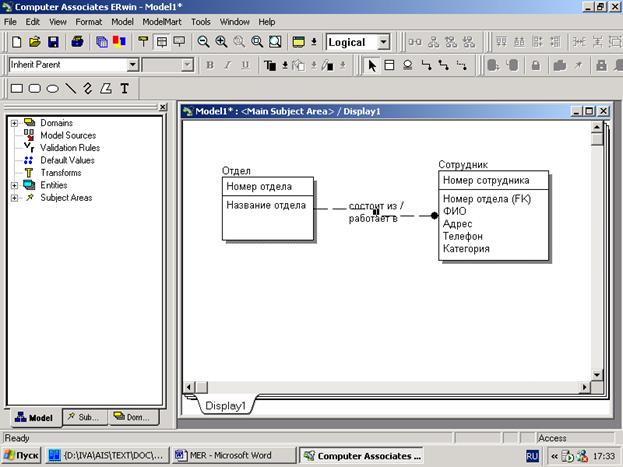This screenshot has height=467, width=623.
Task: Open the Inherit Parent font dropdown
Action: pyautogui.click(x=132, y=65)
